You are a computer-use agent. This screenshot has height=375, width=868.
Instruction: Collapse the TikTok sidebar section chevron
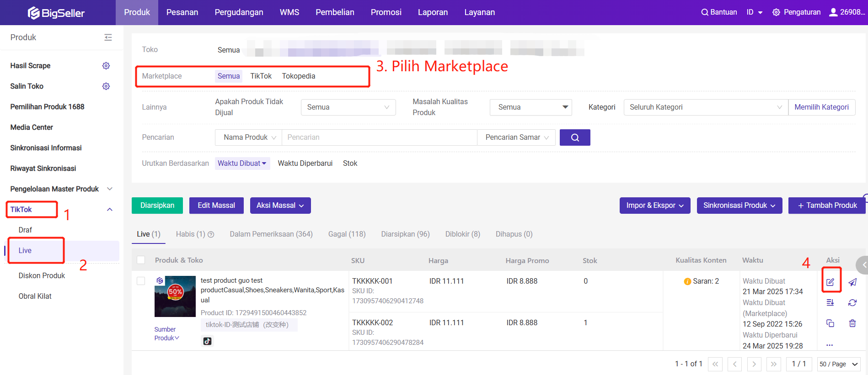pyautogui.click(x=110, y=210)
